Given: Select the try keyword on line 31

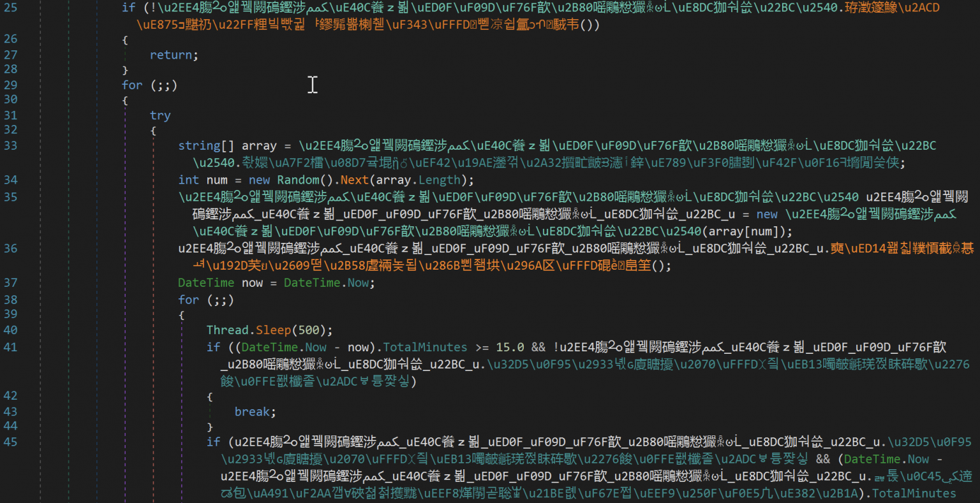Looking at the screenshot, I should click(160, 115).
